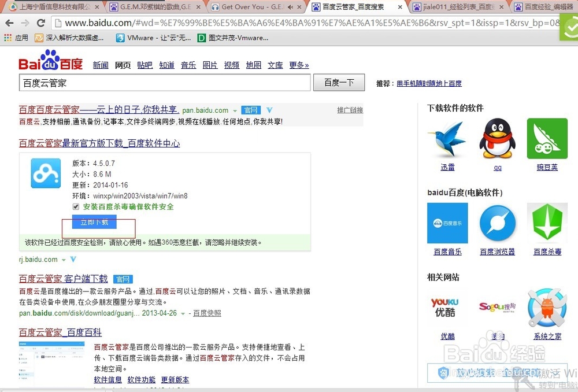The height and width of the screenshot is (392, 578).
Task: Open the 软件信息 sublink
Action: [108, 379]
